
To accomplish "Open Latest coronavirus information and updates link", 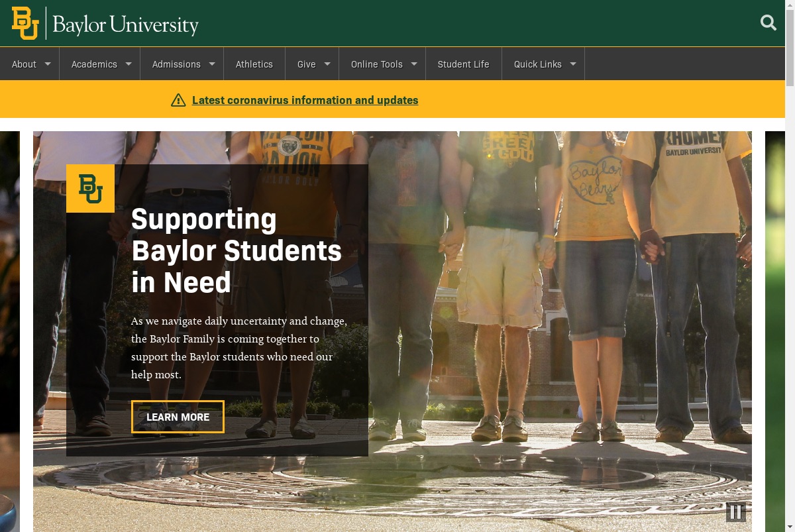I will coord(305,100).
